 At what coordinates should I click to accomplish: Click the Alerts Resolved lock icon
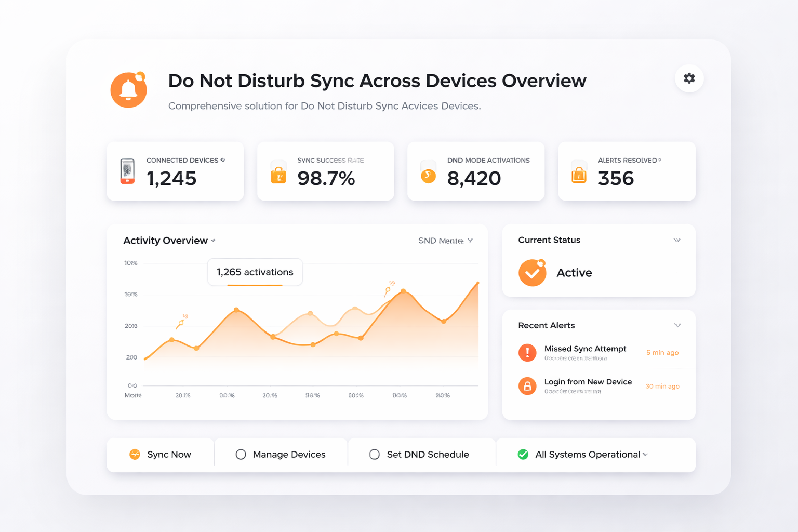pos(579,175)
